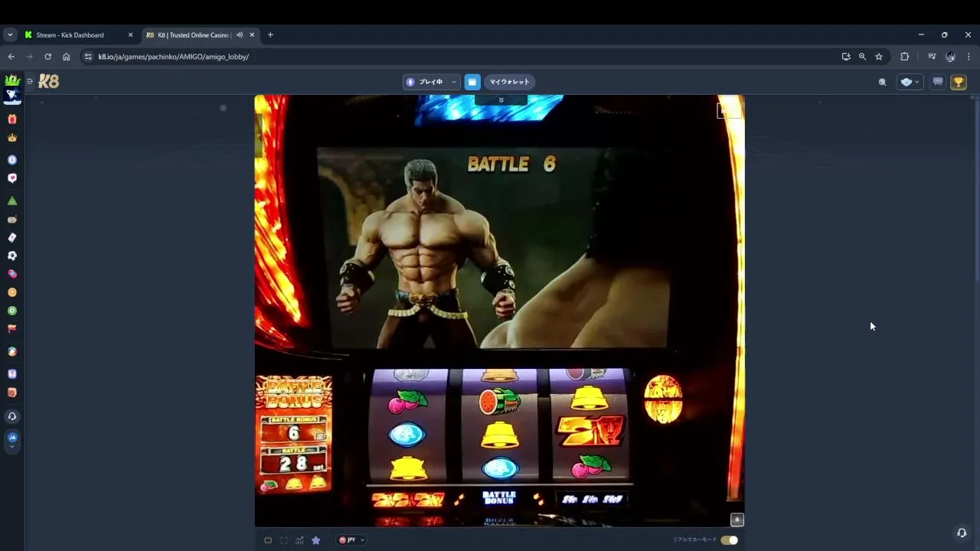
Task: Open the gift box icon in sidebar
Action: (11, 119)
